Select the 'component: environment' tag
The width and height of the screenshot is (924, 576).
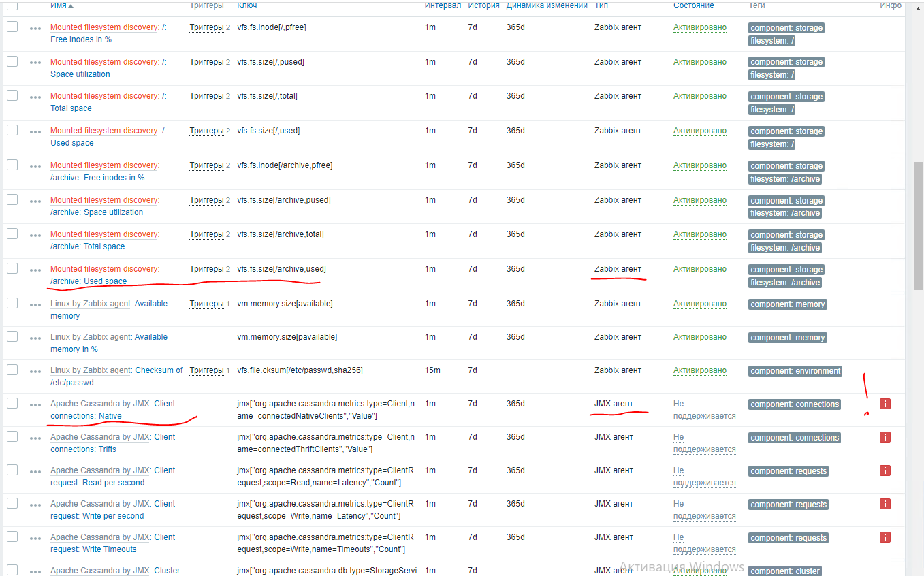pos(795,371)
